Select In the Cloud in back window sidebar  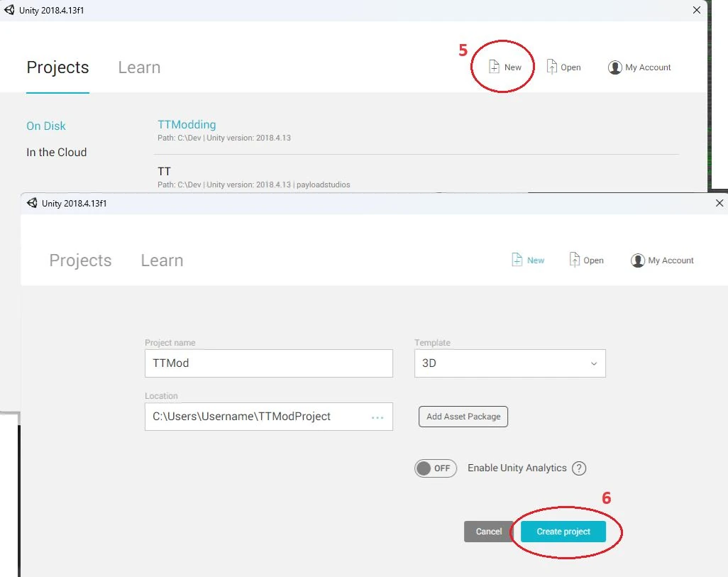(x=57, y=153)
